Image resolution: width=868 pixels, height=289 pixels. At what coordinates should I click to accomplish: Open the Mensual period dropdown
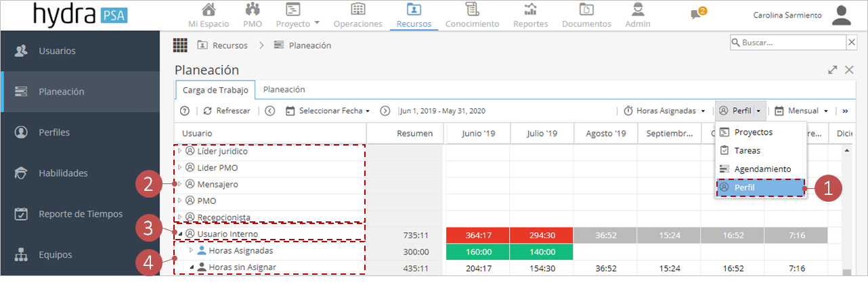[x=802, y=111]
